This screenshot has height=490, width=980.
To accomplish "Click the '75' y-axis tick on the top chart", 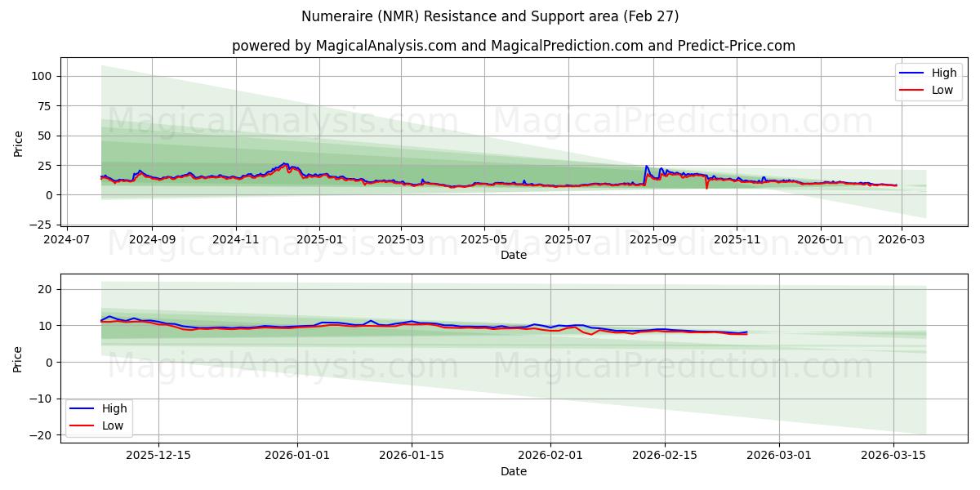I will click(47, 106).
